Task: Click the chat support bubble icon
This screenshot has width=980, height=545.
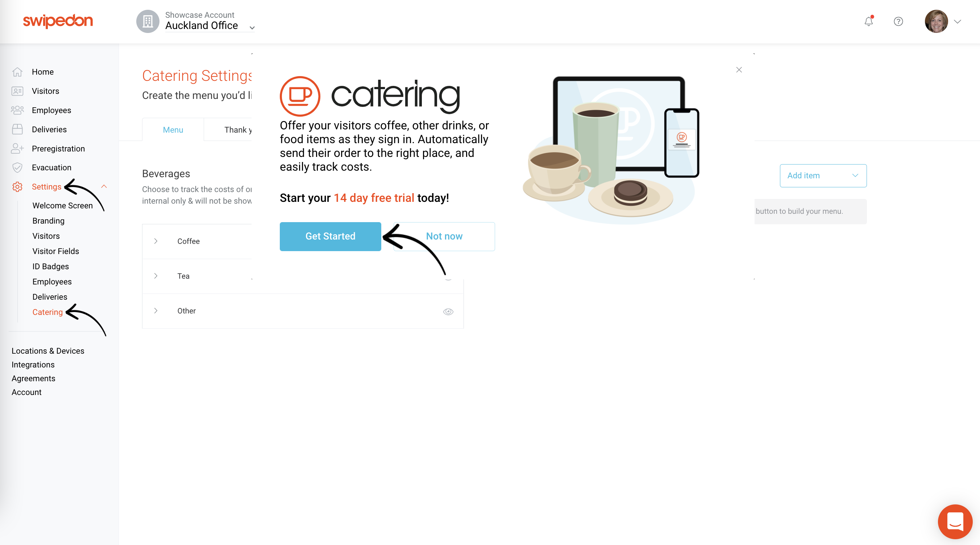Action: (955, 521)
